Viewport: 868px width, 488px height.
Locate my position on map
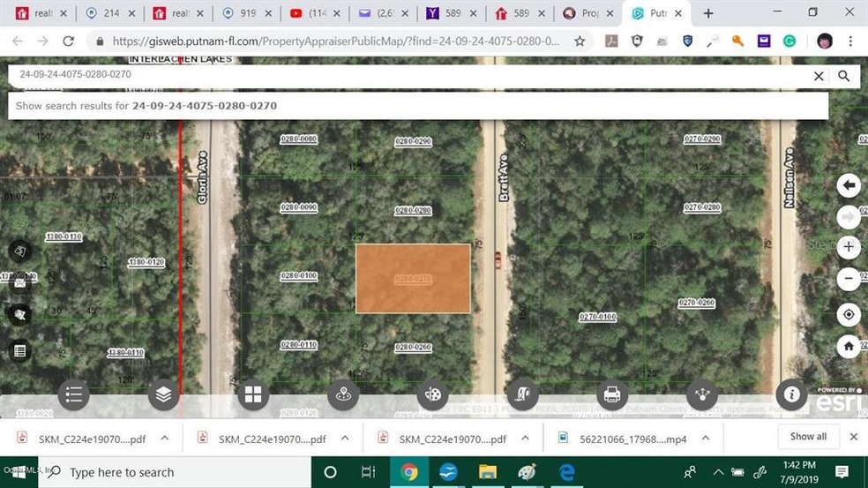pyautogui.click(x=849, y=314)
